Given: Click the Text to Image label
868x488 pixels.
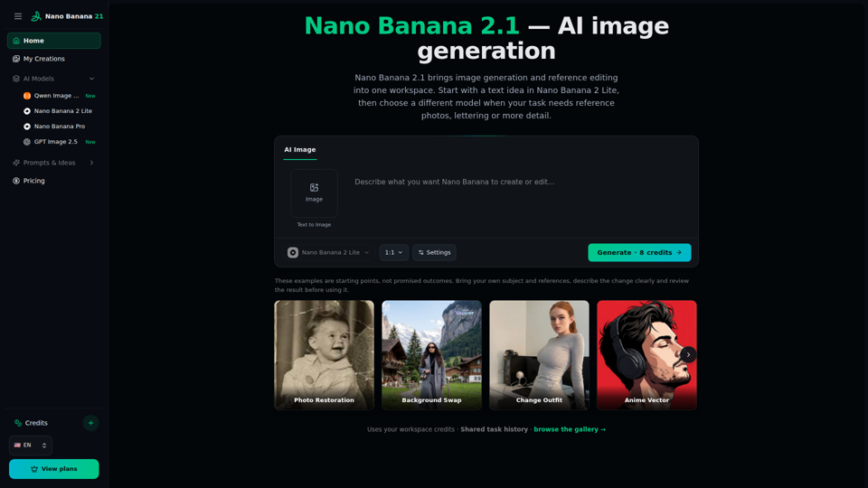Looking at the screenshot, I should [314, 225].
